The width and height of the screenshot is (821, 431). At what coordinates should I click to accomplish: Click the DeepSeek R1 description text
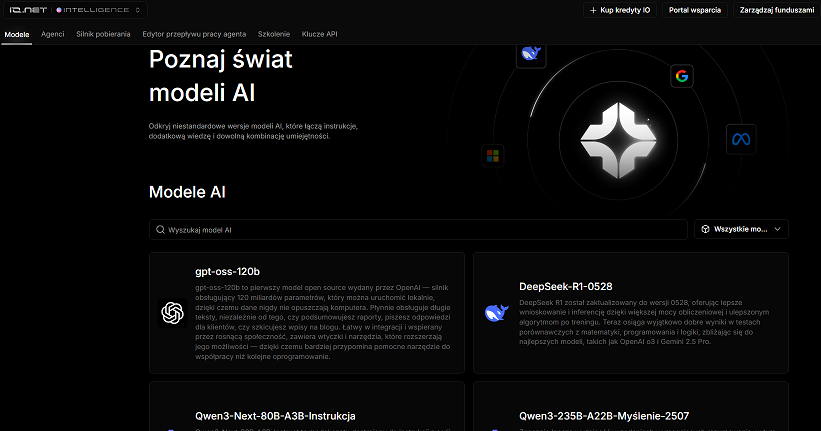(x=644, y=322)
